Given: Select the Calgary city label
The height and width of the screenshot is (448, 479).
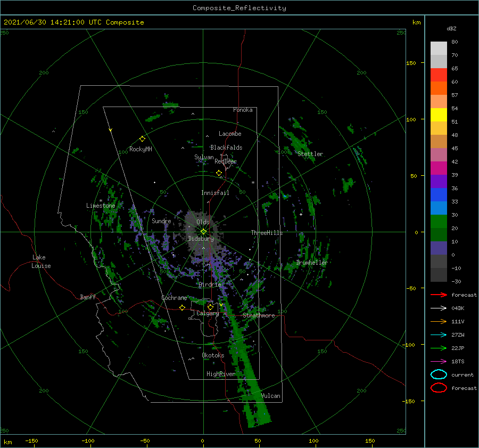Looking at the screenshot, I should coord(208,313).
